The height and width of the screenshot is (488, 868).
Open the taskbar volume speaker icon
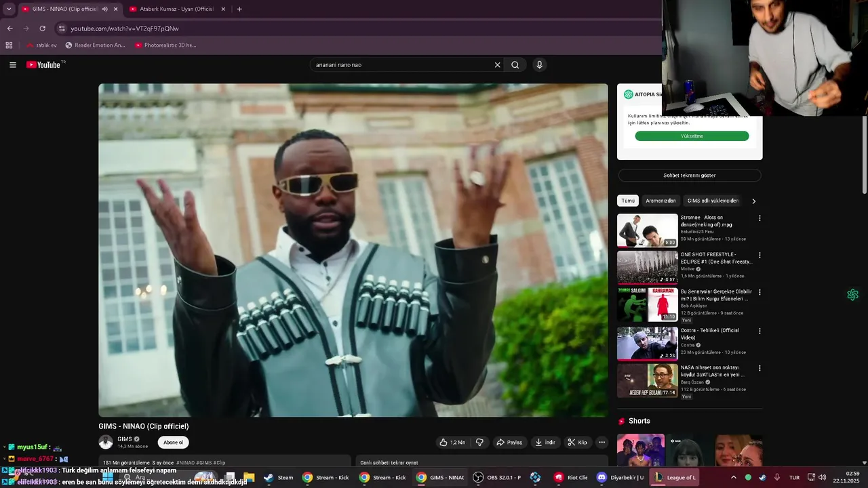click(x=822, y=478)
